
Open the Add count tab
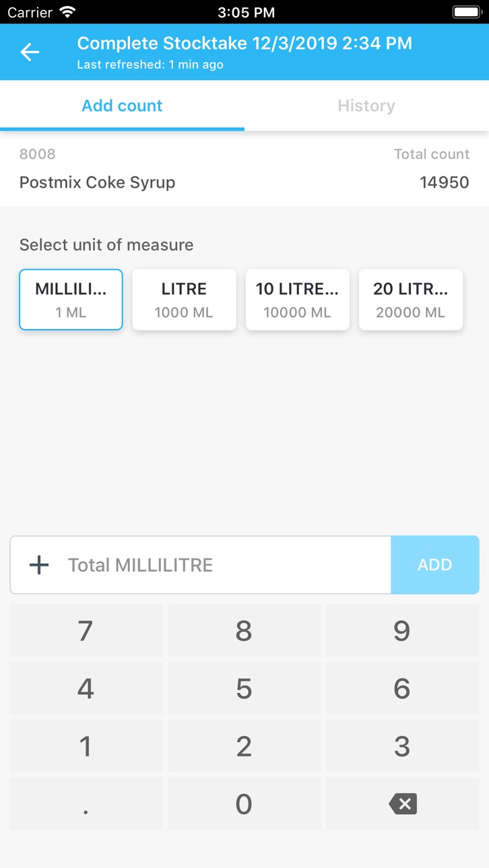122,106
